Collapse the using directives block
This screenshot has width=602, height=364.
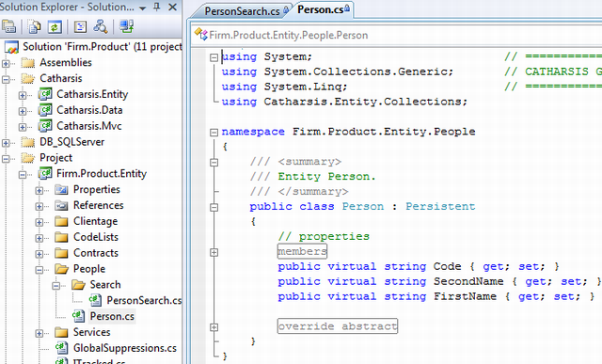click(x=214, y=57)
